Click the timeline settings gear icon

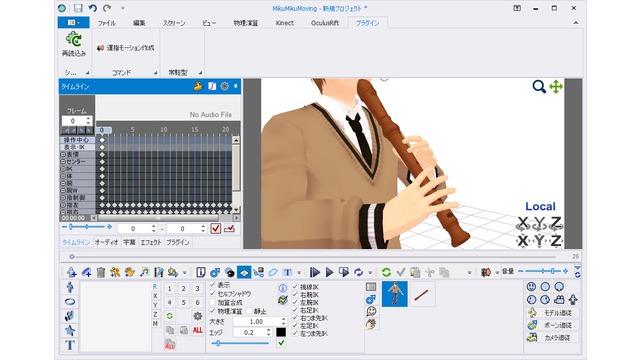224,86
